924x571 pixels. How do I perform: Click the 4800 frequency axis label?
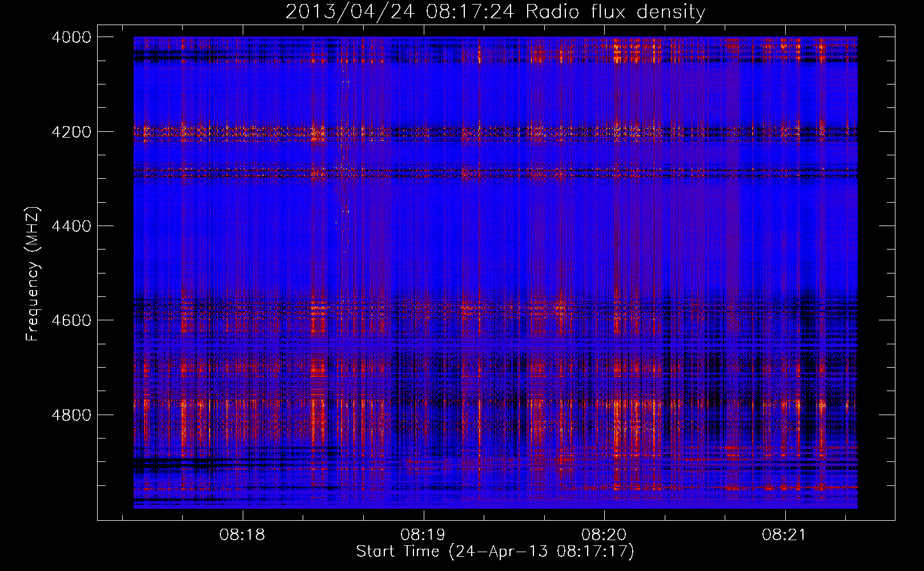coord(71,415)
